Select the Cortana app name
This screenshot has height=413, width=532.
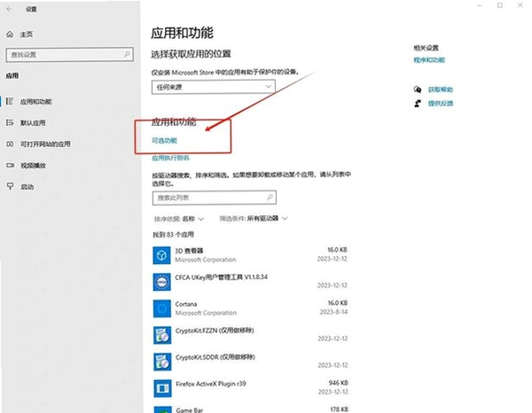point(186,304)
